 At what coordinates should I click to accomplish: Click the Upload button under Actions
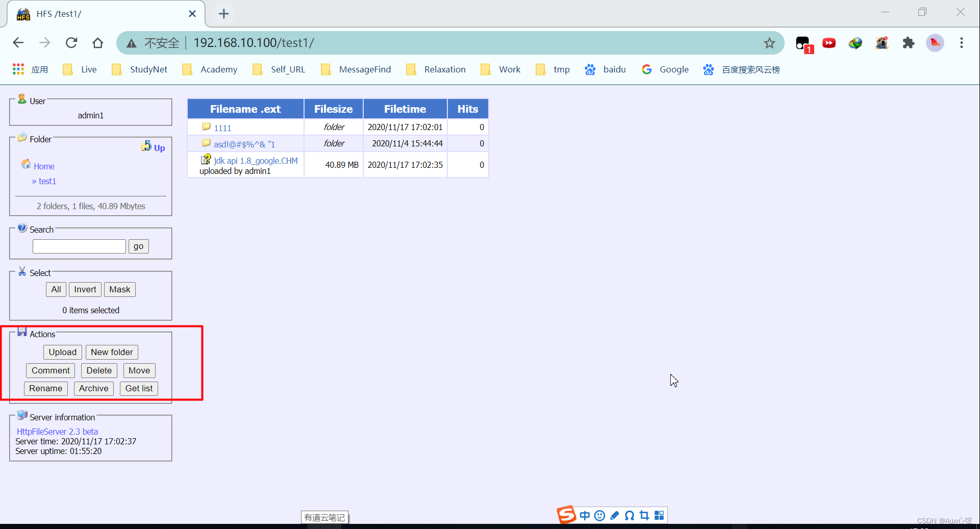[x=62, y=352]
